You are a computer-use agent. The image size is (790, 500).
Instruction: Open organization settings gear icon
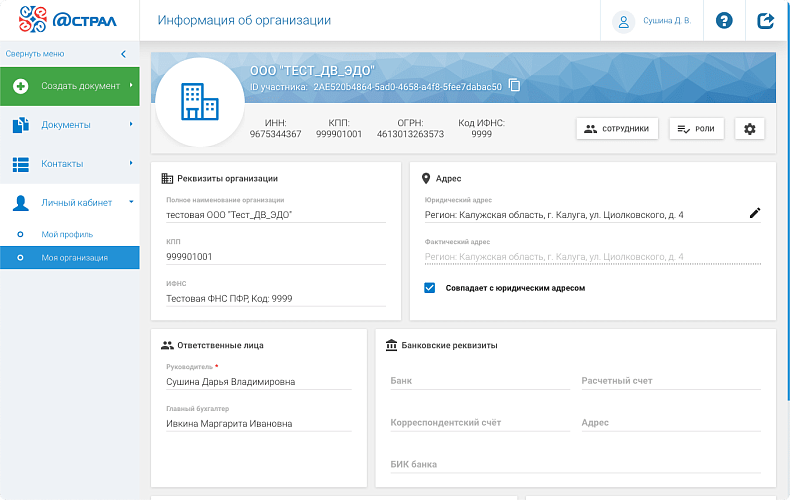(x=750, y=128)
